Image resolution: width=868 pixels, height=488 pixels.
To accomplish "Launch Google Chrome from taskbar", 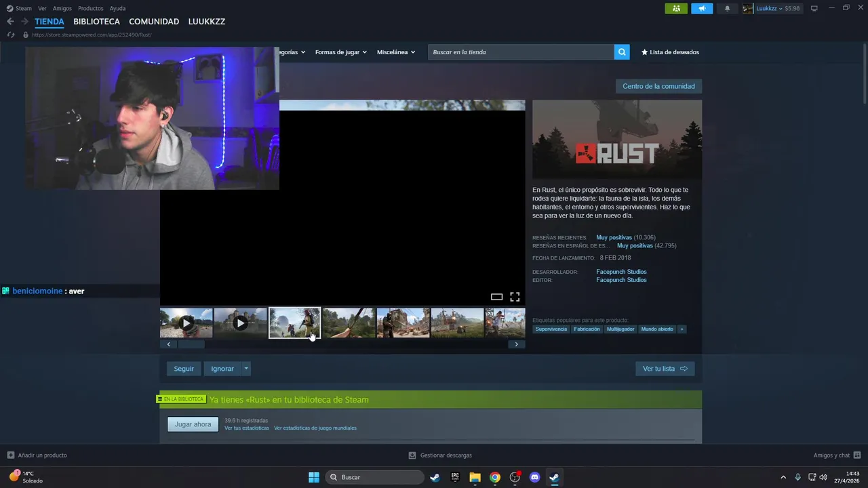I will pyautogui.click(x=495, y=477).
